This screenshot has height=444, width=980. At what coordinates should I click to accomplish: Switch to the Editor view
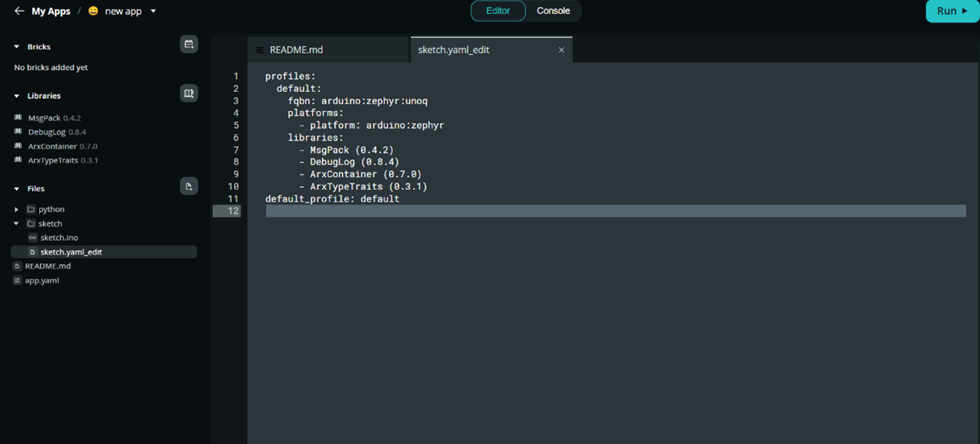[x=498, y=11]
